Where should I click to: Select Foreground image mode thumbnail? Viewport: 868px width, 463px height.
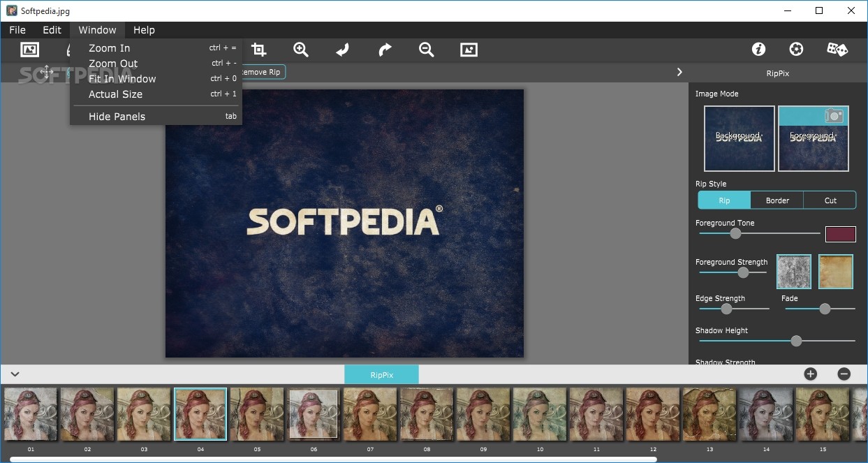pos(814,138)
